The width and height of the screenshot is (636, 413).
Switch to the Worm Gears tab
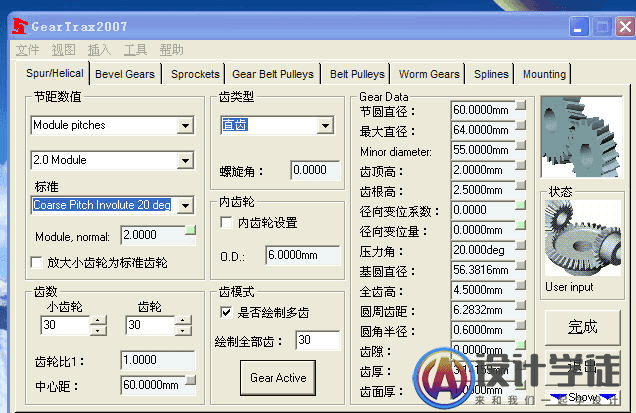(429, 74)
